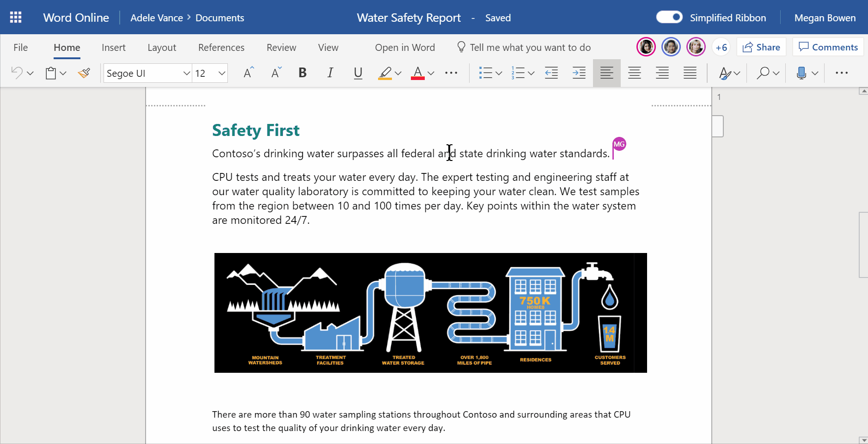This screenshot has height=444, width=868.
Task: Increase paragraph indent
Action: pos(579,73)
